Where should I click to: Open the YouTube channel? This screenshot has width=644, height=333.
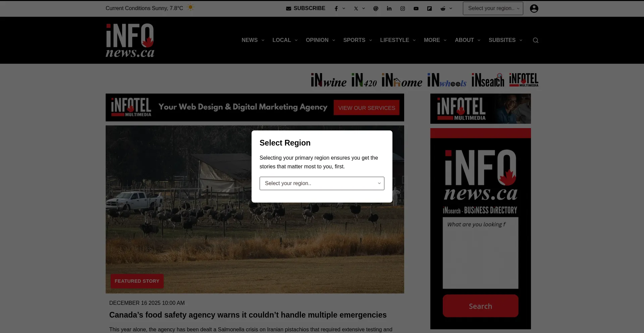point(416,8)
